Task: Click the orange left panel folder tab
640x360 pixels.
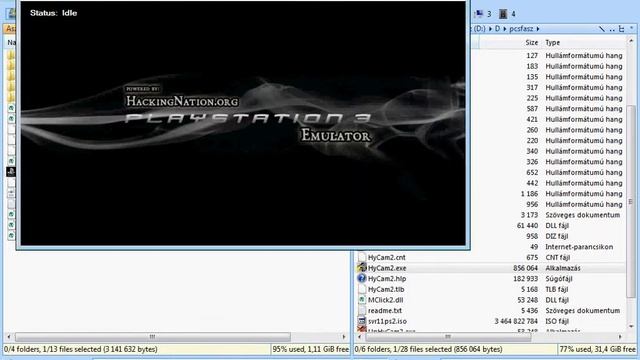Action: tap(10, 29)
